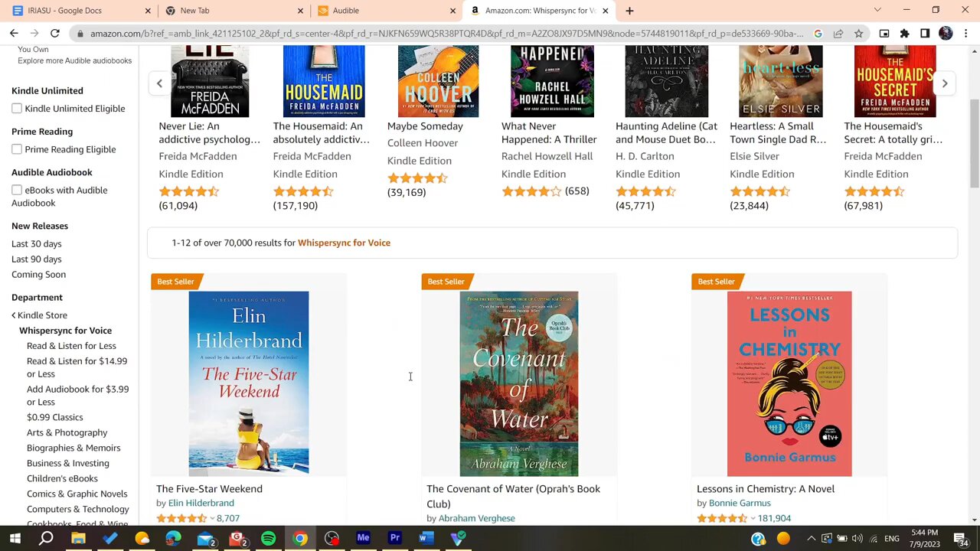Open Chrome tab search dropdown
Image resolution: width=980 pixels, height=551 pixels.
(x=877, y=11)
